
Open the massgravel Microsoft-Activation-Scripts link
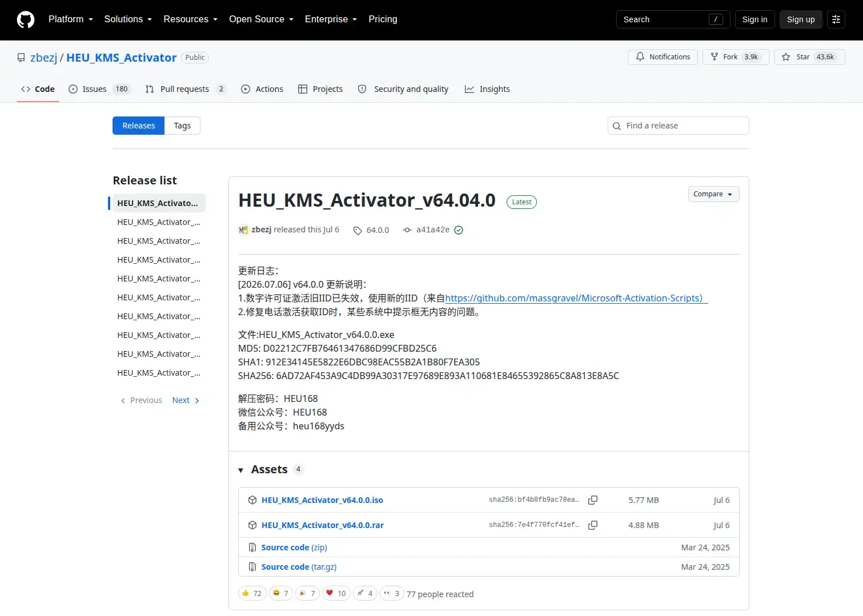[x=576, y=298]
